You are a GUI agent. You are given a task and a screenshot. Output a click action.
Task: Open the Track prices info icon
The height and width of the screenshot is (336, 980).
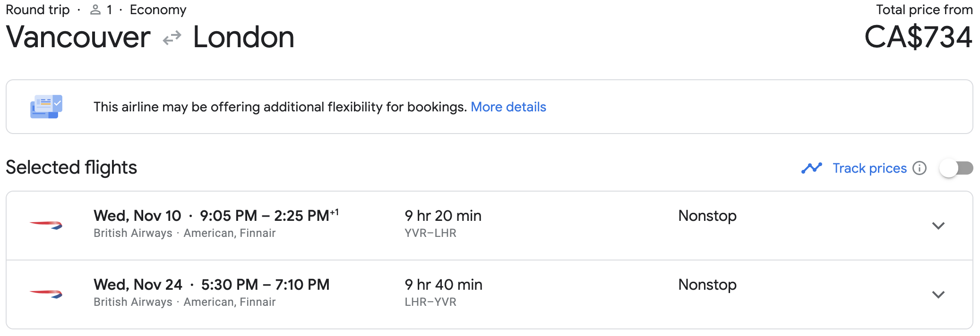pyautogui.click(x=919, y=168)
